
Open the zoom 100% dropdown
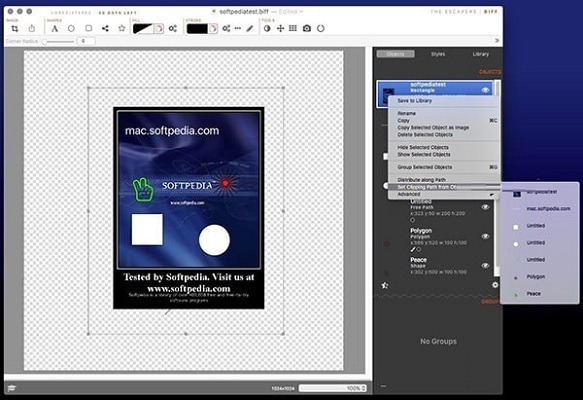[333, 388]
